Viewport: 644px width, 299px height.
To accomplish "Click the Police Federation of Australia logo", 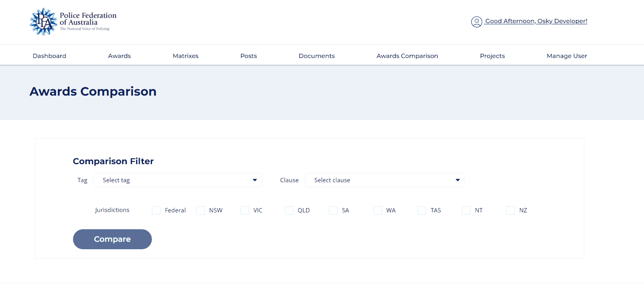I will point(73,22).
